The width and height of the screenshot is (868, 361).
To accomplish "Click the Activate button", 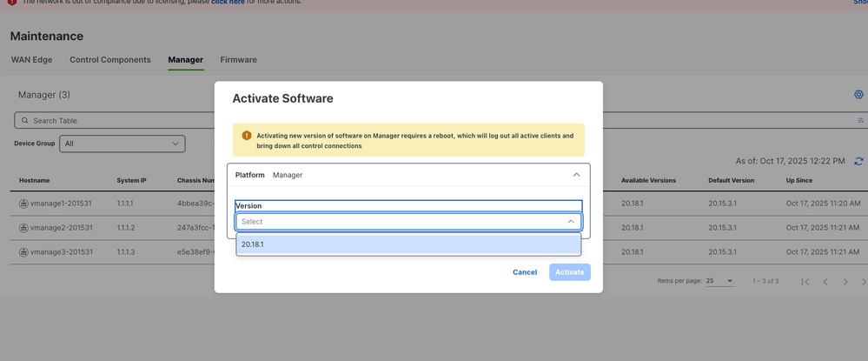I will [x=570, y=272].
